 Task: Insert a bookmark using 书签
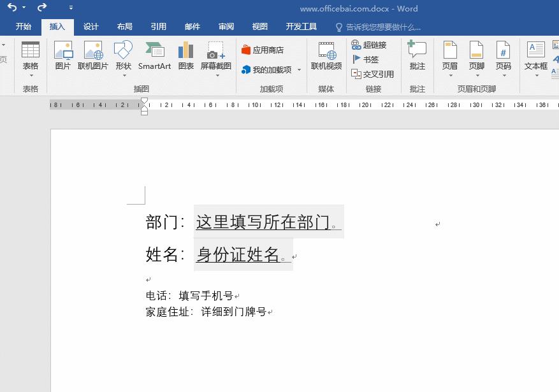tap(363, 59)
